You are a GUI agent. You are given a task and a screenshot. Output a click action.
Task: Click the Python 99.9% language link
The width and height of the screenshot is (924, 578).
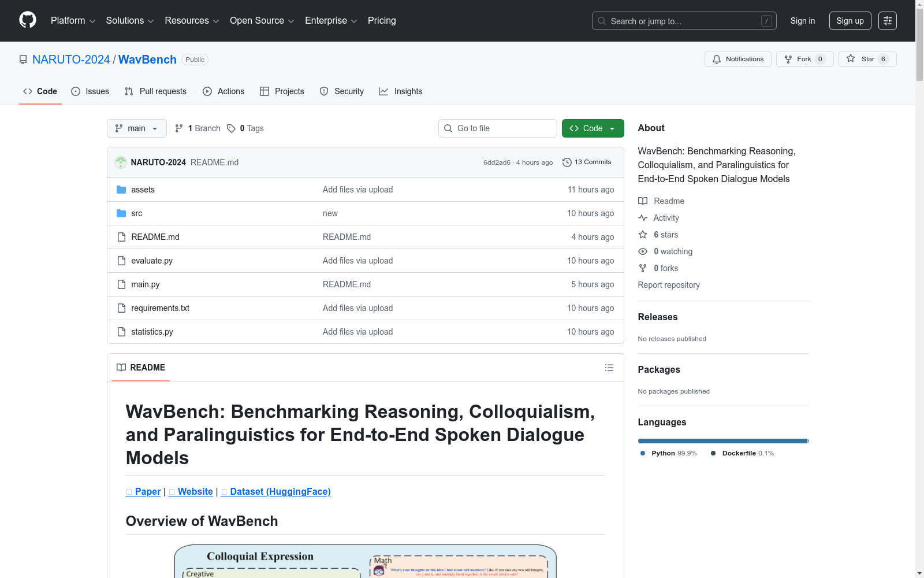coord(669,453)
